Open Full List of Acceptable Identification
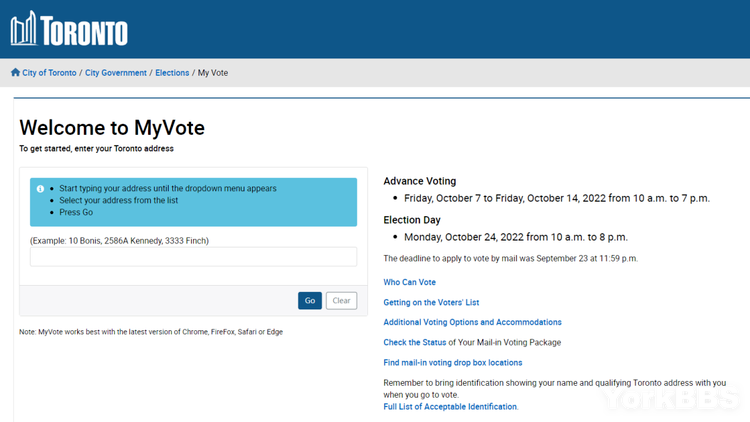750x422 pixels. pos(450,407)
